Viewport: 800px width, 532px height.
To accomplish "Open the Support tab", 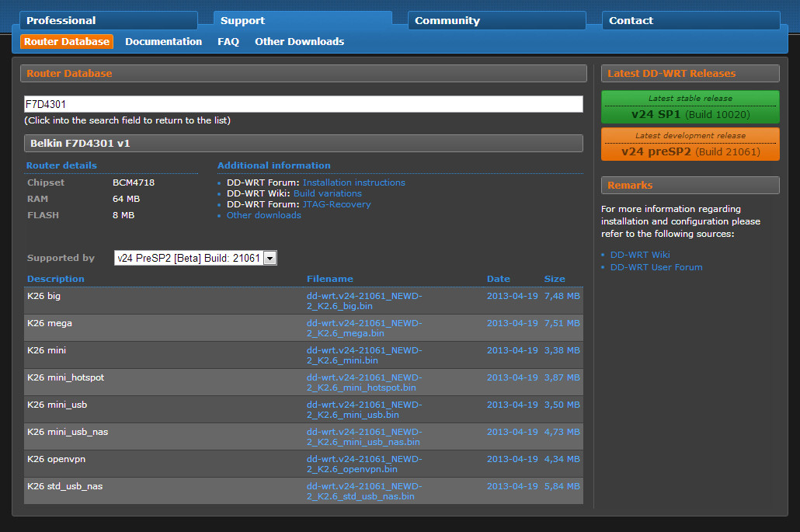I will tap(303, 20).
